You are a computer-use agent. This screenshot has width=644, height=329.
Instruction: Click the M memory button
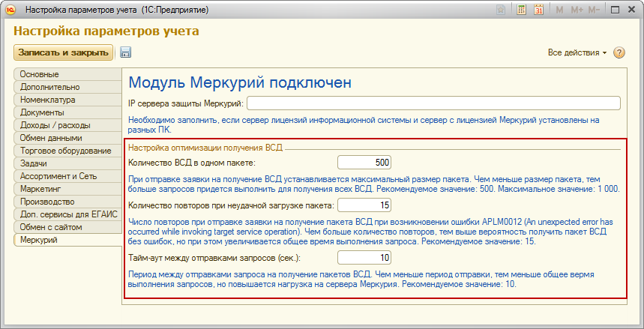coord(559,10)
